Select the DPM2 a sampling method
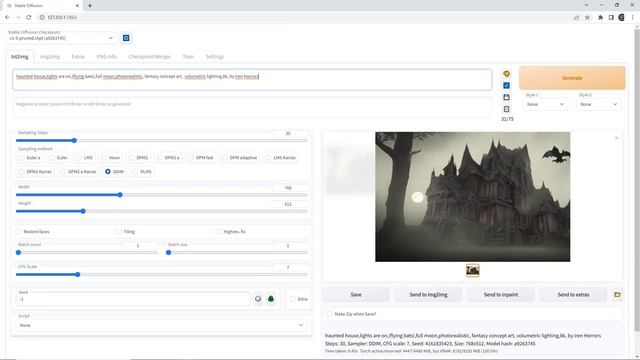Screen dimensions: 640x360 pyautogui.click(x=169, y=158)
